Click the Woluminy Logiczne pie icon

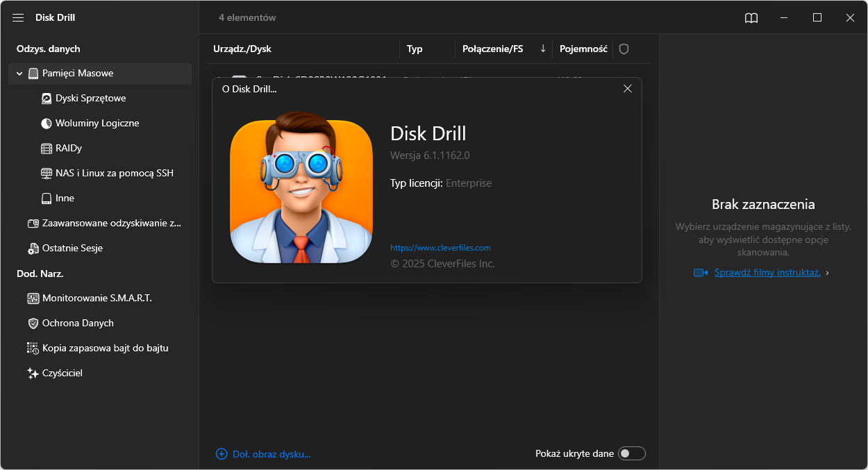[x=47, y=124]
